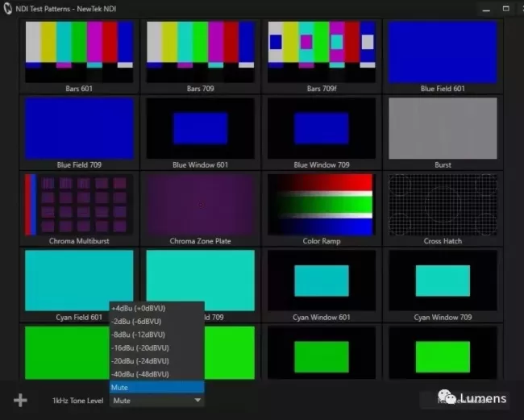Select the Burst gray test pattern

[x=442, y=129]
